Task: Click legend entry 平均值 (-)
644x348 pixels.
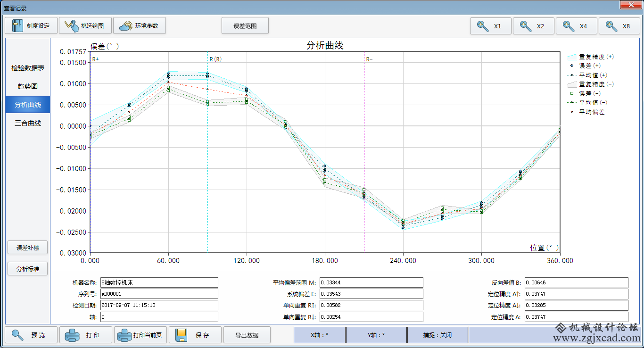Action: [587, 102]
